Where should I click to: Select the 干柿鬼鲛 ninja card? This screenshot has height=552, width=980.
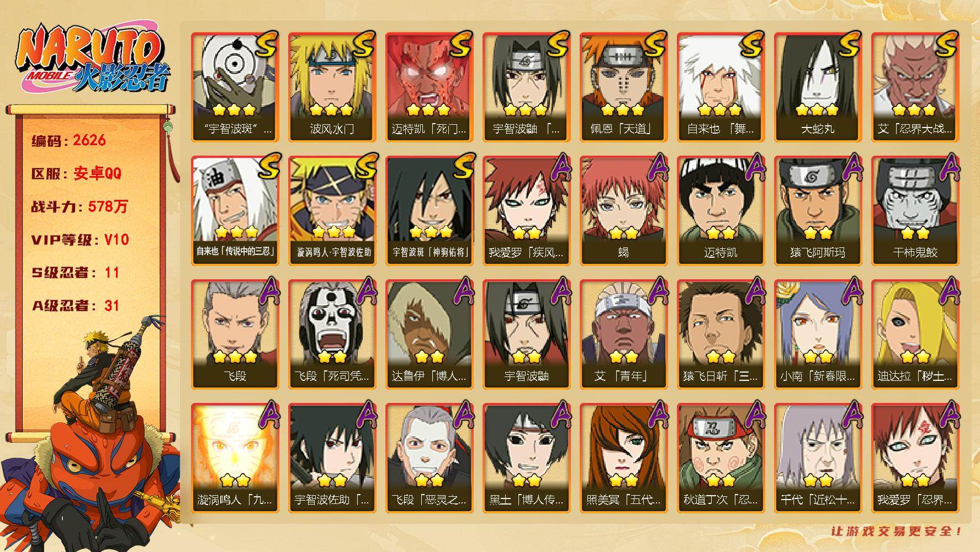coord(915,210)
